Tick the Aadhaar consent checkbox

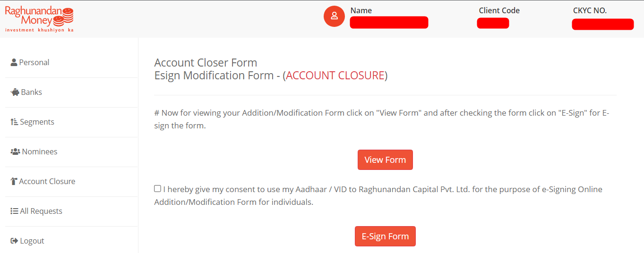pos(157,189)
